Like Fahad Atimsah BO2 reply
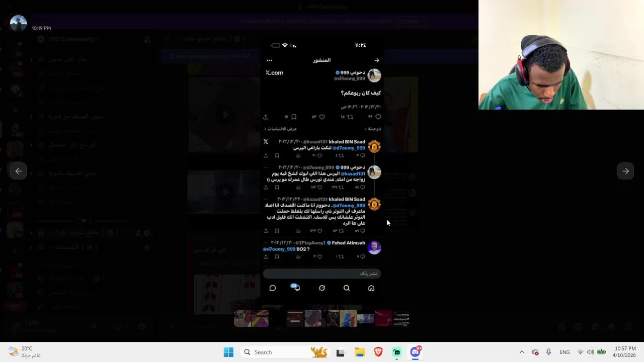Screen dimensions: 644x362 click(x=319, y=256)
